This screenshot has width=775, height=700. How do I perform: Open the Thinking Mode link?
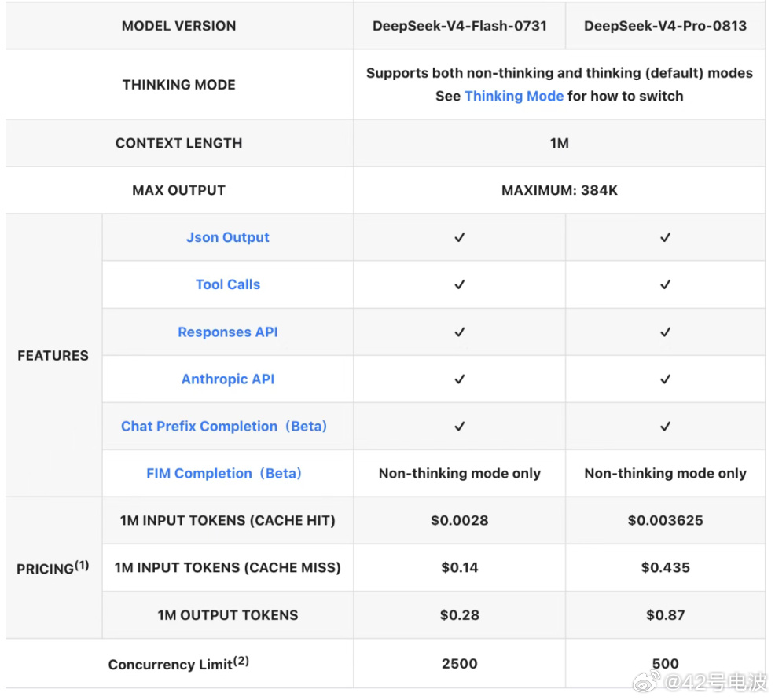(x=513, y=96)
